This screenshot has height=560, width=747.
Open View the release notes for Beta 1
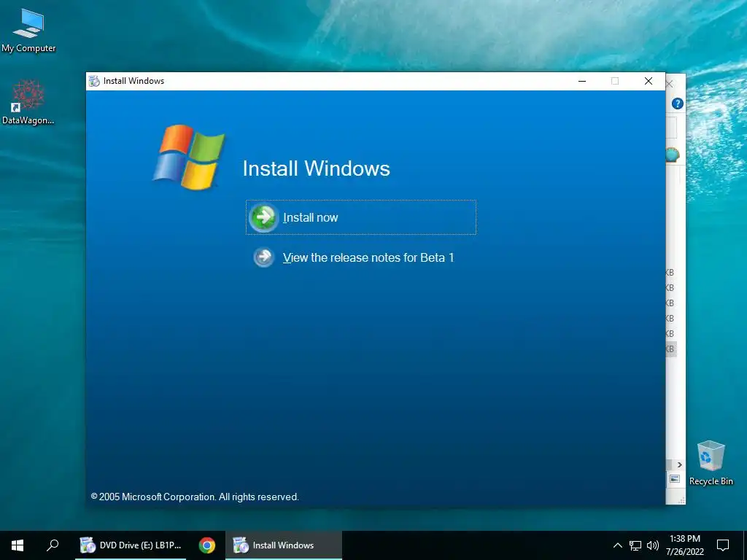click(x=368, y=257)
